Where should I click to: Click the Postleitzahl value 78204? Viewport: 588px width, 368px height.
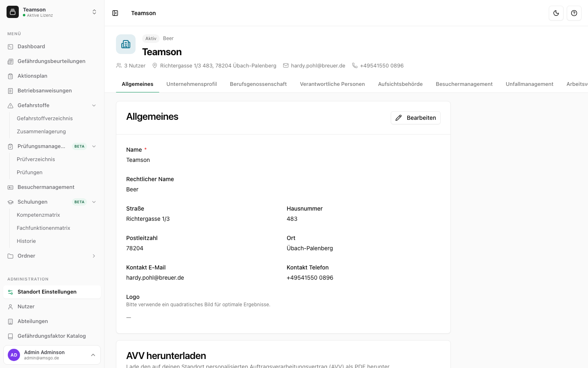(x=135, y=248)
